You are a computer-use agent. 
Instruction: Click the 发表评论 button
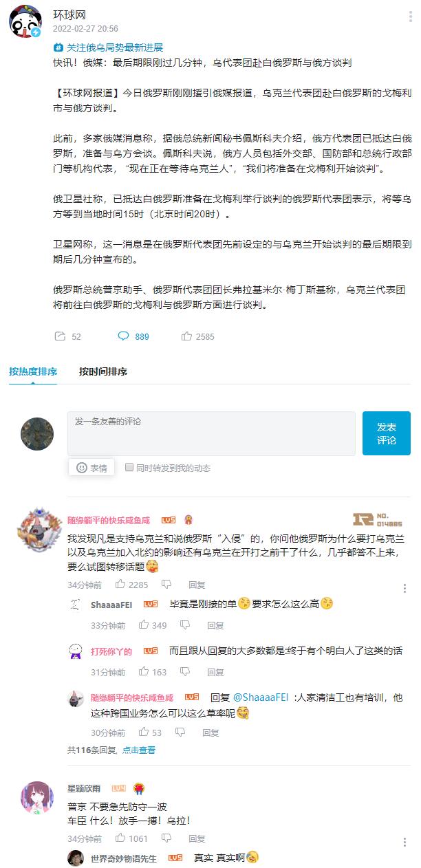pos(387,433)
